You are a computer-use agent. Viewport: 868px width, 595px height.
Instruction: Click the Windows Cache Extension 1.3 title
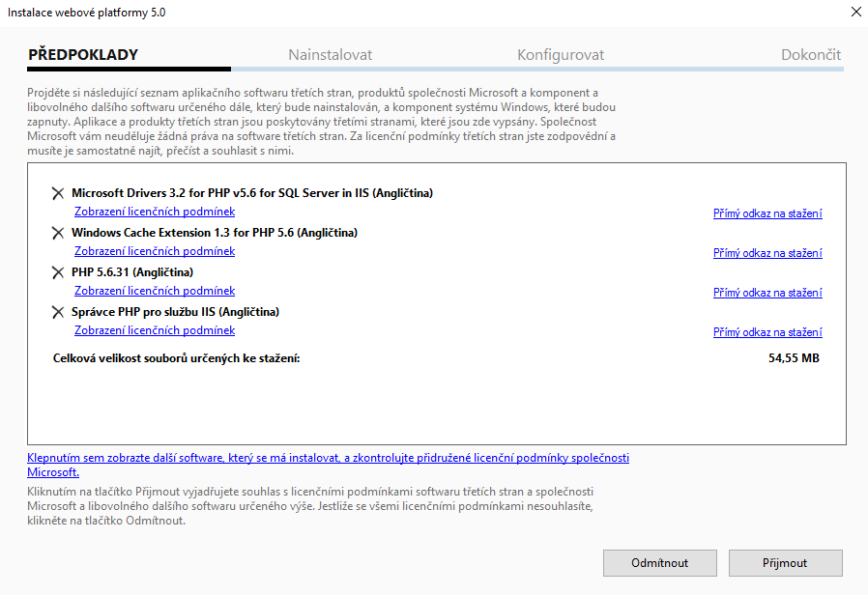coord(215,233)
